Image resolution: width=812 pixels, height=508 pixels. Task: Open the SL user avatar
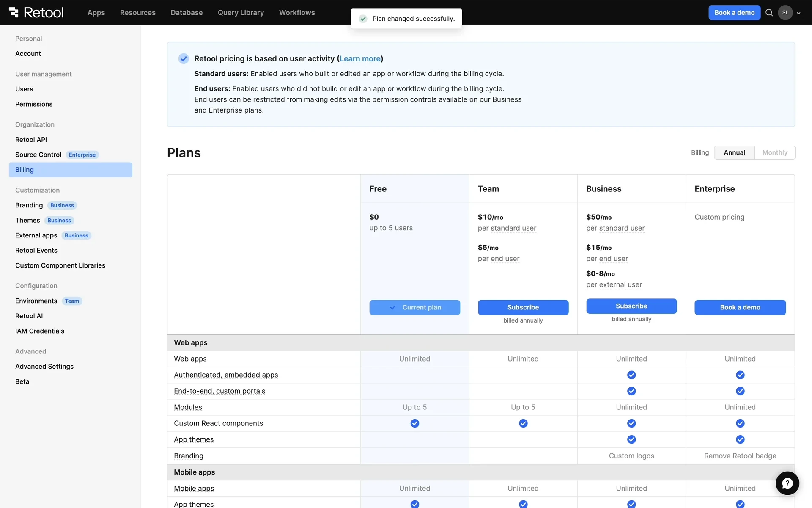tap(785, 13)
